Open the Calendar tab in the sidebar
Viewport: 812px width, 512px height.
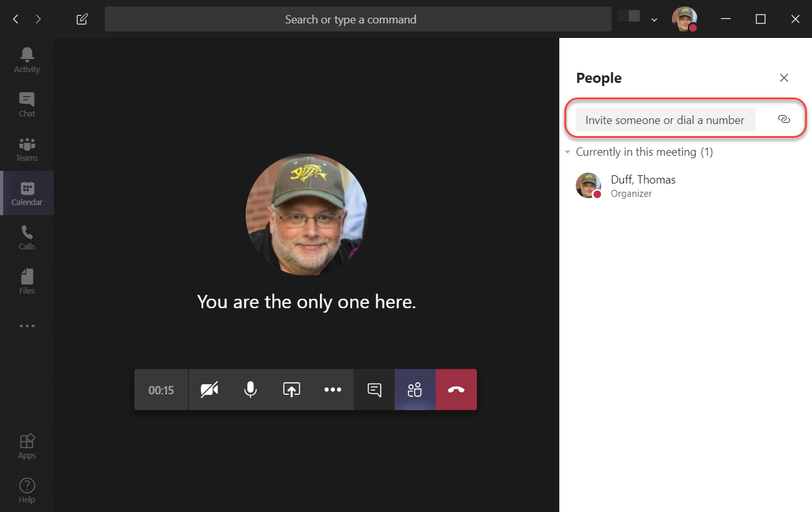(x=26, y=192)
